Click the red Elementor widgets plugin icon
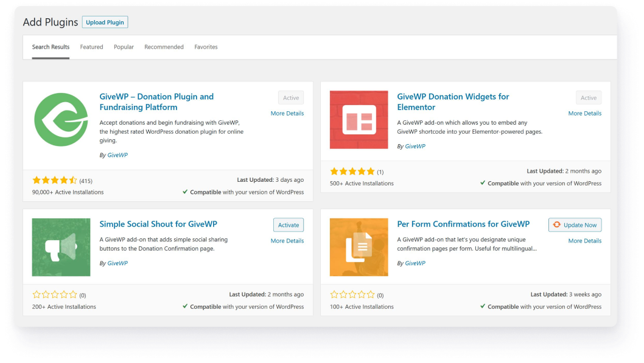644x363 pixels. pos(359,120)
